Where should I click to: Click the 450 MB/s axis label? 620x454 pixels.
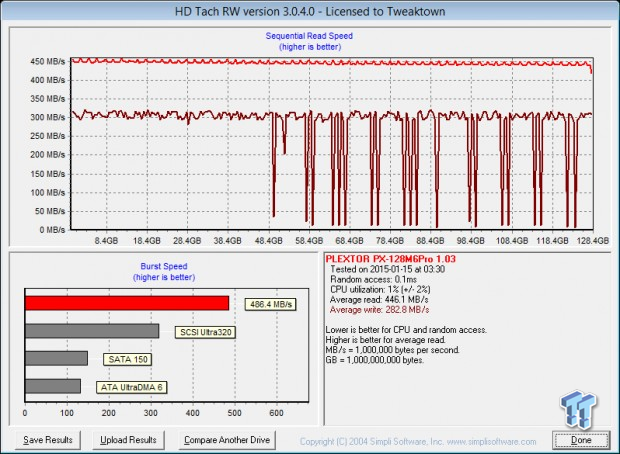click(x=47, y=62)
